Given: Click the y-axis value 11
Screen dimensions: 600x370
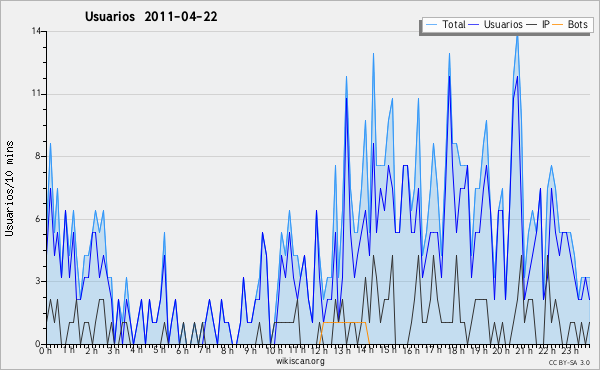Looking at the screenshot, I should coord(36,94).
